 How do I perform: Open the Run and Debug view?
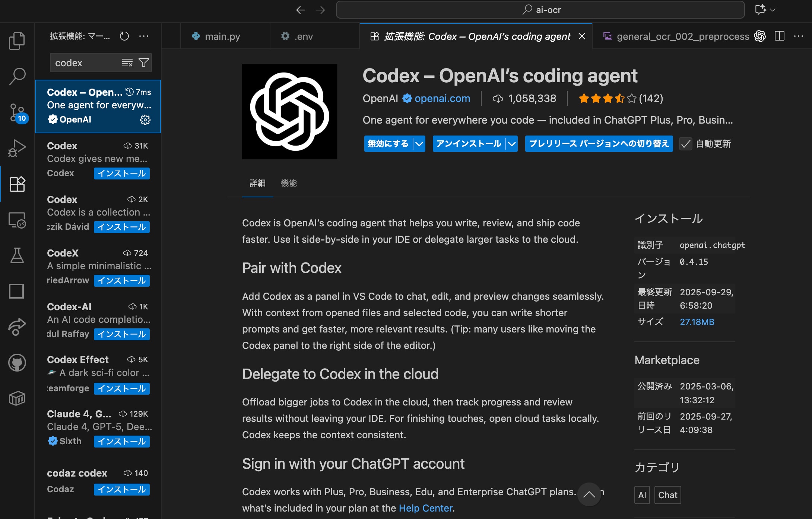click(x=17, y=148)
